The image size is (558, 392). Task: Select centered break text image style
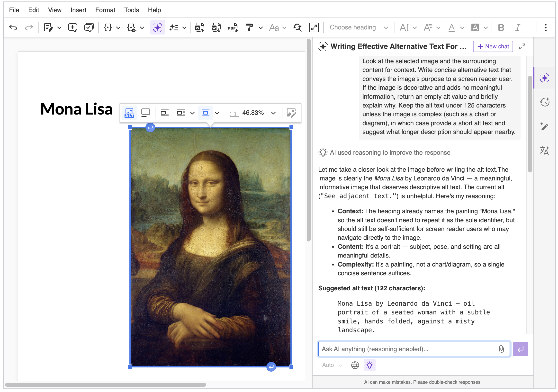pos(206,113)
